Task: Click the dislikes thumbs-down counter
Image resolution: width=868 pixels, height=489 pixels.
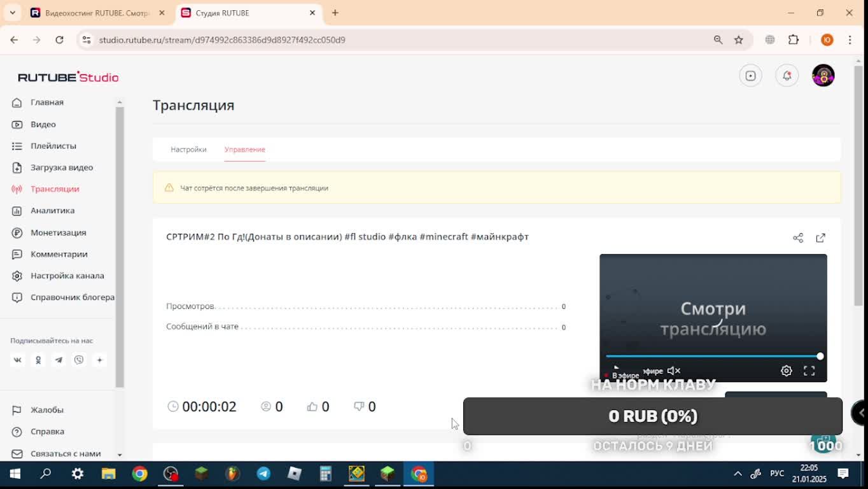Action: point(365,406)
